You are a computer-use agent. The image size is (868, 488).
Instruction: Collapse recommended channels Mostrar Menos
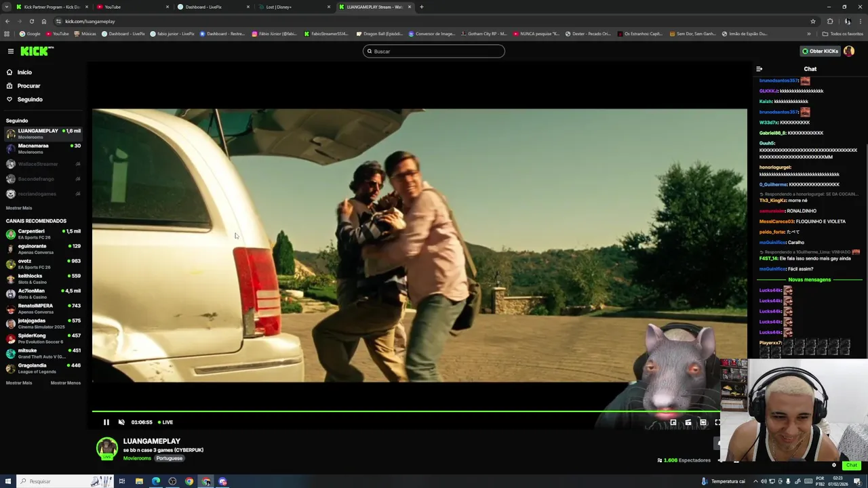66,383
